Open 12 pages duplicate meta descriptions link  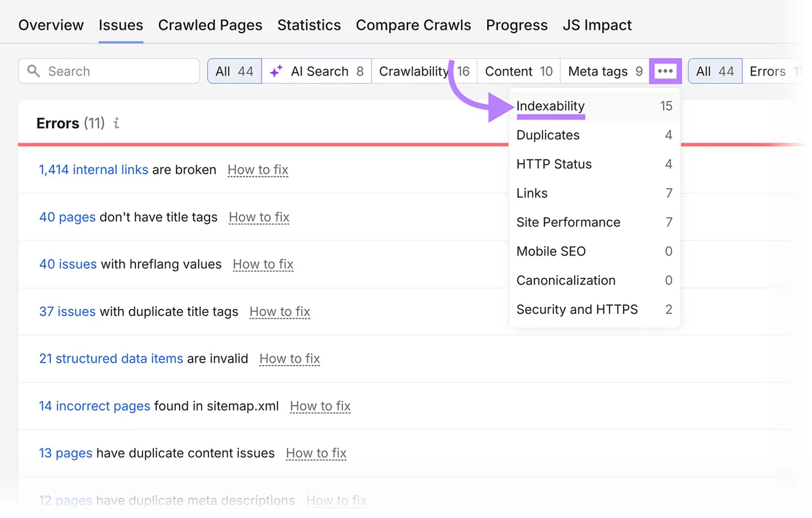coord(66,500)
